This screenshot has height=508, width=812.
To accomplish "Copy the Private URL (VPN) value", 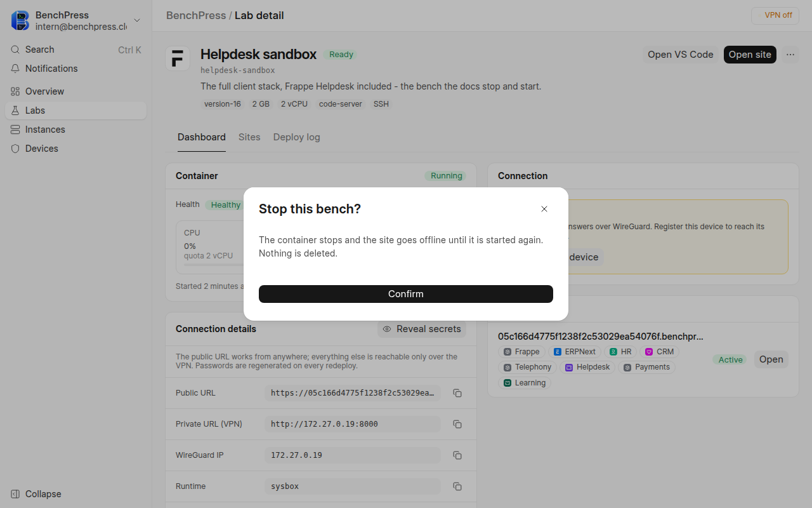I will (457, 424).
